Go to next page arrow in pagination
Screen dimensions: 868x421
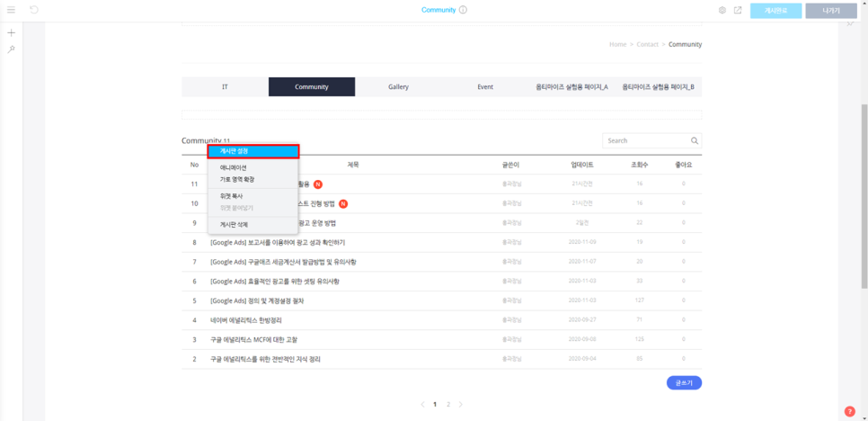(461, 405)
